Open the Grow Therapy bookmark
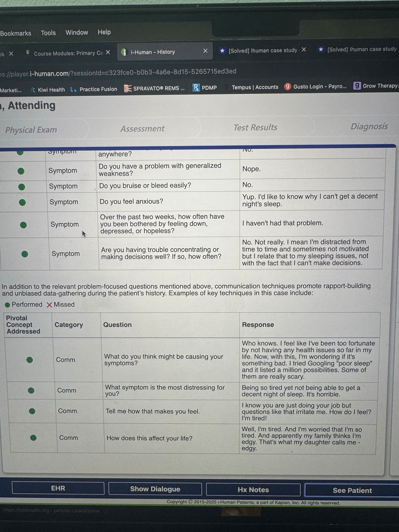The height and width of the screenshot is (532, 399). [376, 86]
